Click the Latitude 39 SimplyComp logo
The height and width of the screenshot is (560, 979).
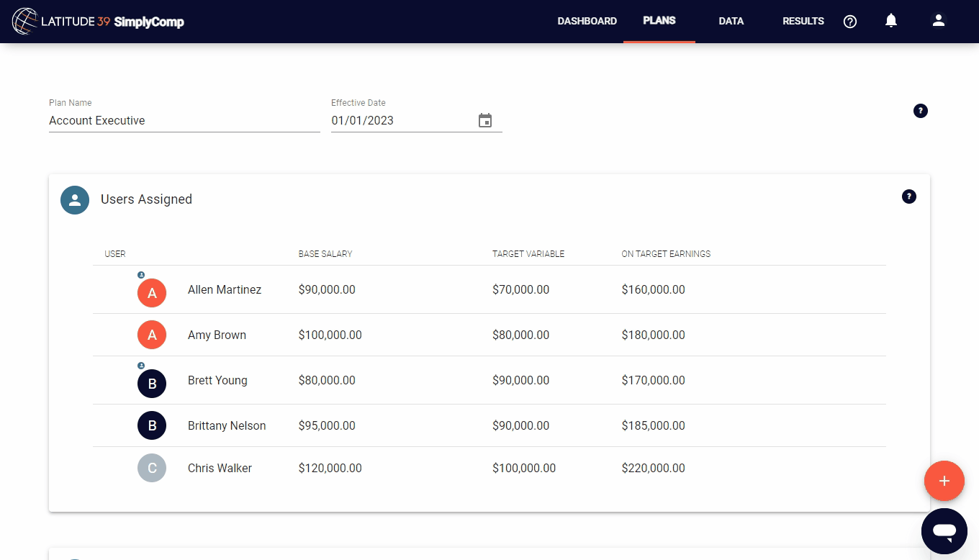(x=99, y=22)
